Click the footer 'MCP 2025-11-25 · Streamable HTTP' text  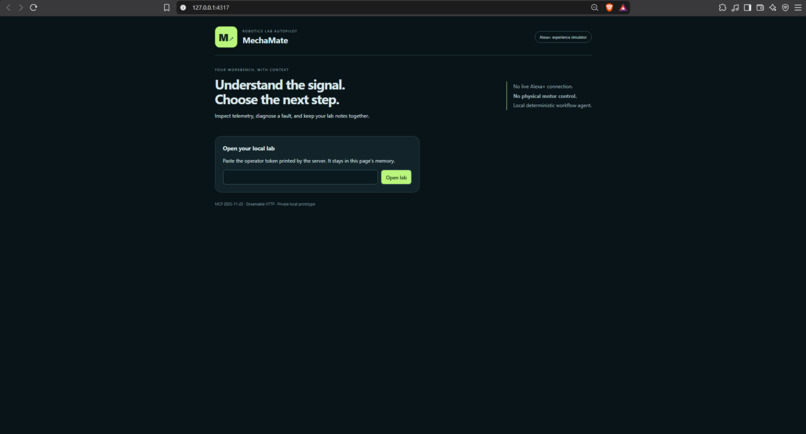[x=265, y=204]
